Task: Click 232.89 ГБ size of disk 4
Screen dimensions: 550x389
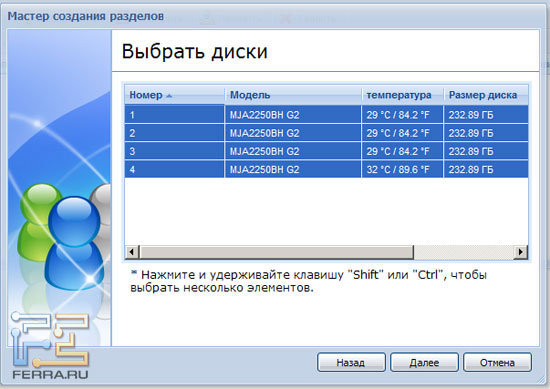Action: [471, 169]
